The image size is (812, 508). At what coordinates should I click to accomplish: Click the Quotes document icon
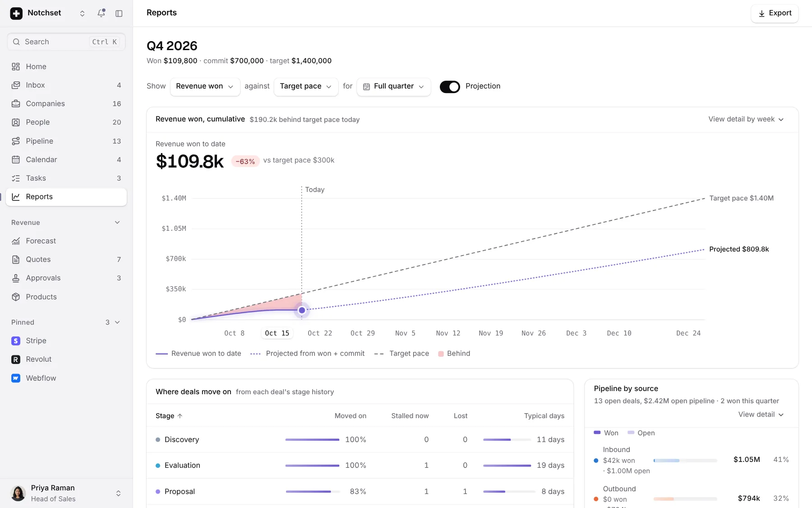coord(16,259)
